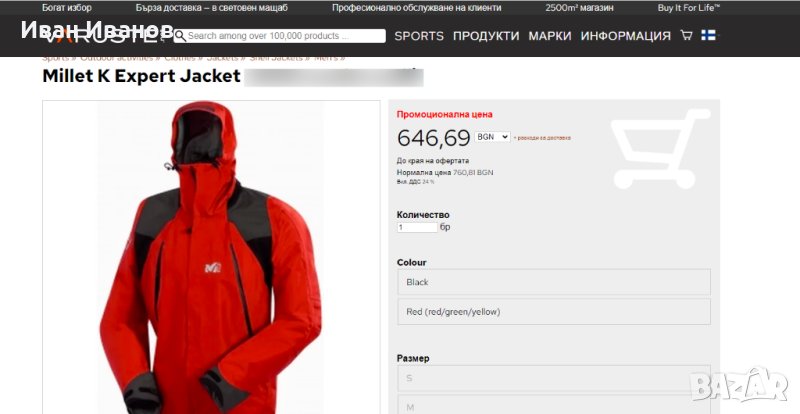
Task: Click the Количество quantity field
Action: pos(417,227)
